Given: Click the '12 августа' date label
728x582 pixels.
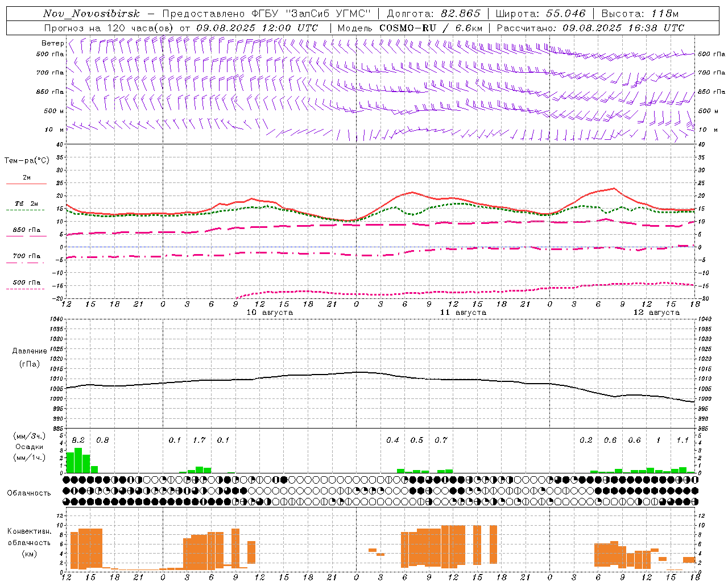Looking at the screenshot, I should click(x=656, y=313).
